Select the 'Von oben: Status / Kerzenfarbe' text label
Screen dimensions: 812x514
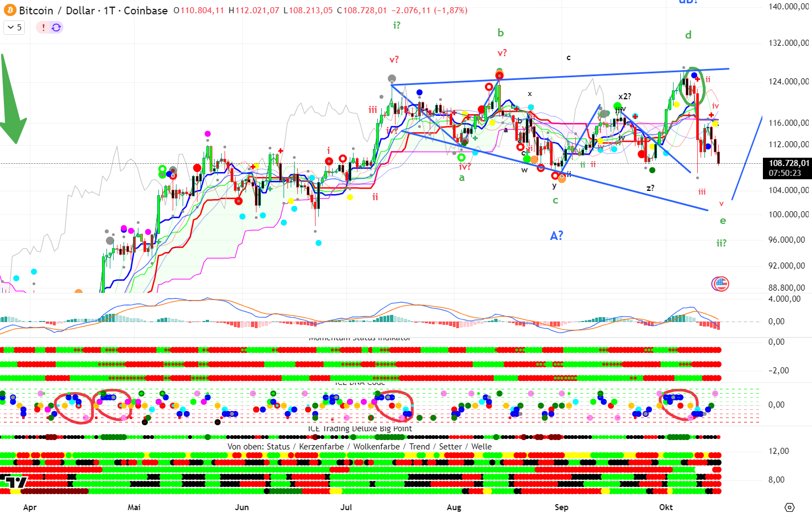point(359,447)
